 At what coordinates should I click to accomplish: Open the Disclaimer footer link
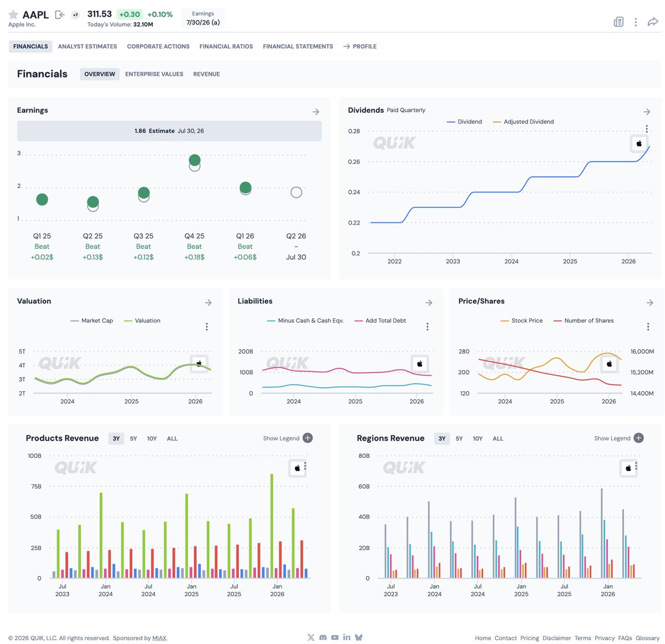click(x=557, y=638)
